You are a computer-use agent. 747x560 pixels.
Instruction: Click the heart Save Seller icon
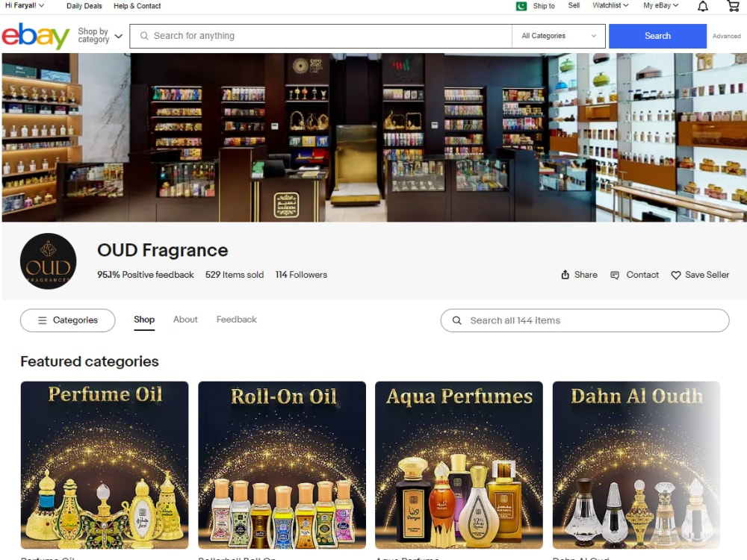point(675,276)
